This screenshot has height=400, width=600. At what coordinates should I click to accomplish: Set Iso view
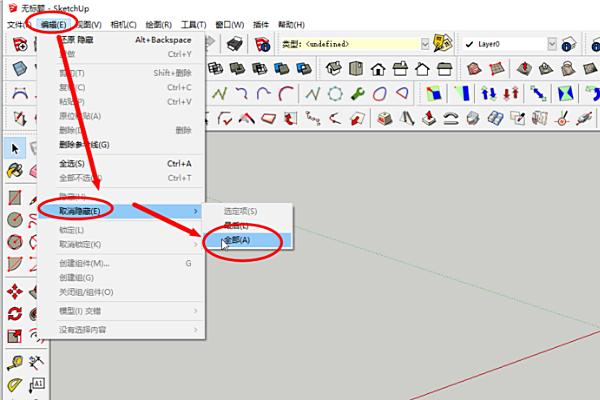(333, 69)
